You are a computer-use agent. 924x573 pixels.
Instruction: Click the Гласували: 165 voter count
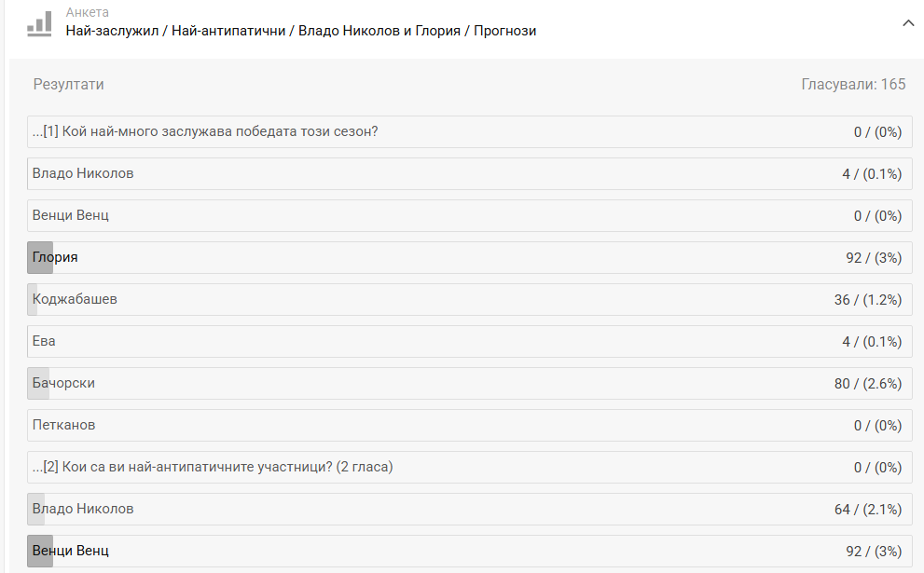click(853, 85)
